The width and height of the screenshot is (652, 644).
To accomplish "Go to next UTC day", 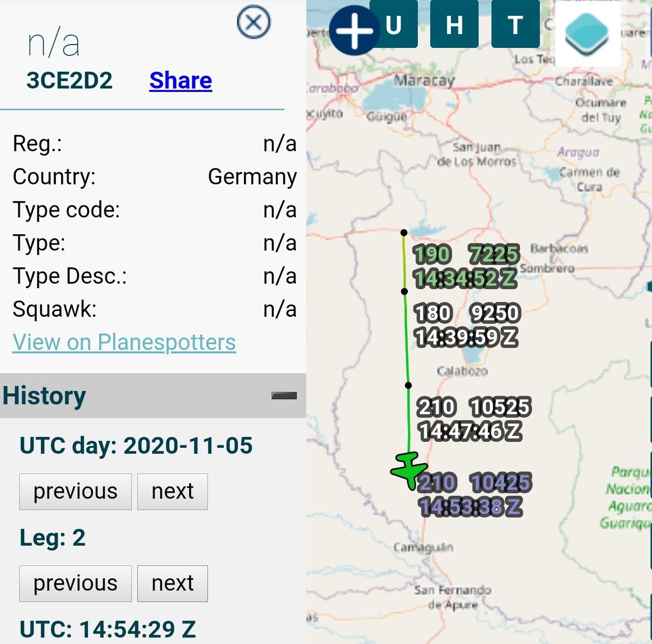I will [172, 491].
